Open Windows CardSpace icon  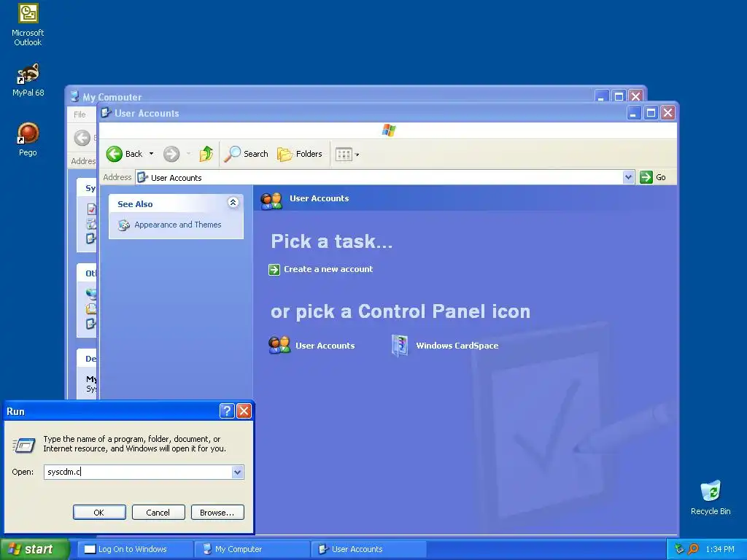[444, 345]
